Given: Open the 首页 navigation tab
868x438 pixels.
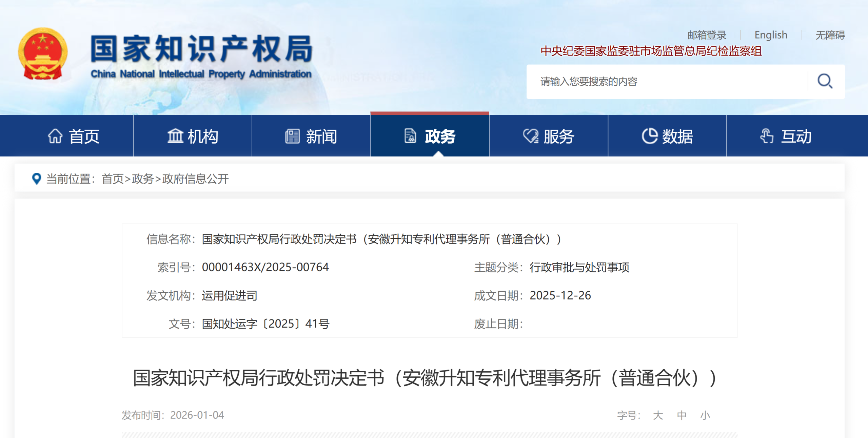Looking at the screenshot, I should [x=66, y=136].
